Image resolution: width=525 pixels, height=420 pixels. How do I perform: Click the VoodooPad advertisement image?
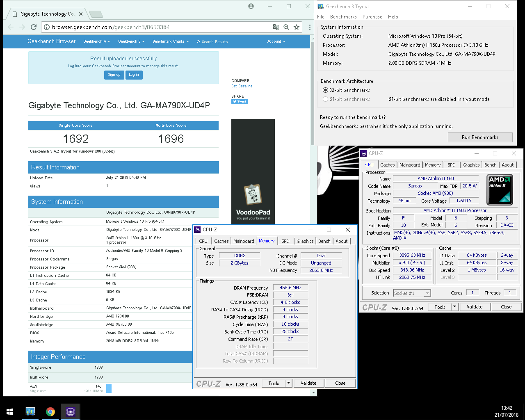coord(253,171)
